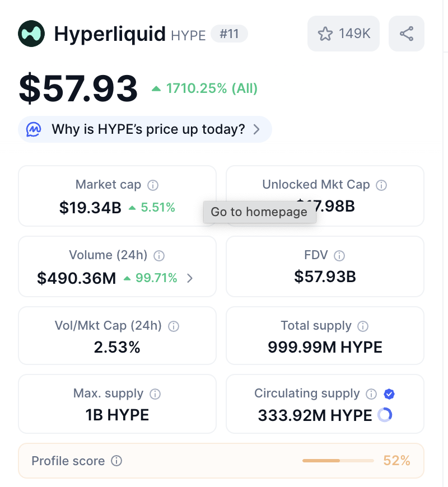Click the Market cap info icon
The image size is (448, 487).
pyautogui.click(x=152, y=185)
